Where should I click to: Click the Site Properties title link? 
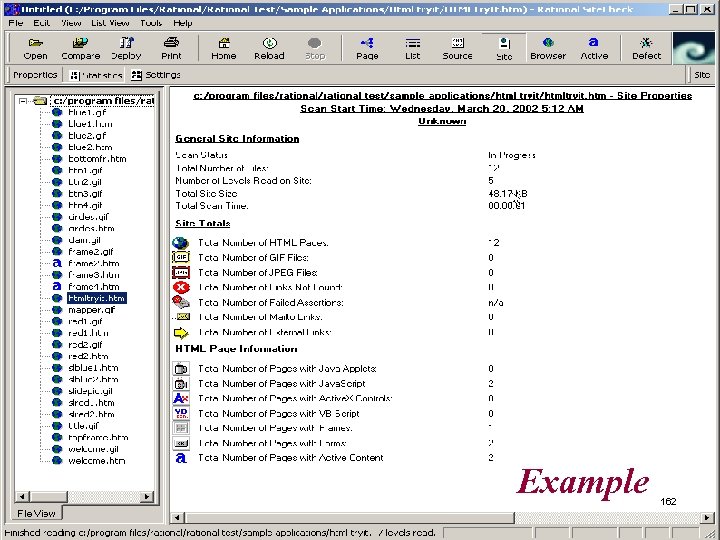click(x=442, y=96)
